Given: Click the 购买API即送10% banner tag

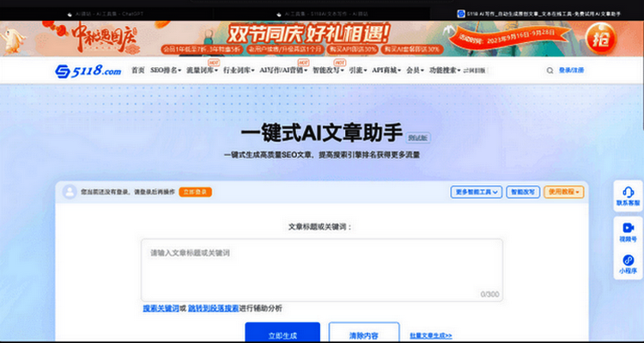Looking at the screenshot, I should click(353, 50).
